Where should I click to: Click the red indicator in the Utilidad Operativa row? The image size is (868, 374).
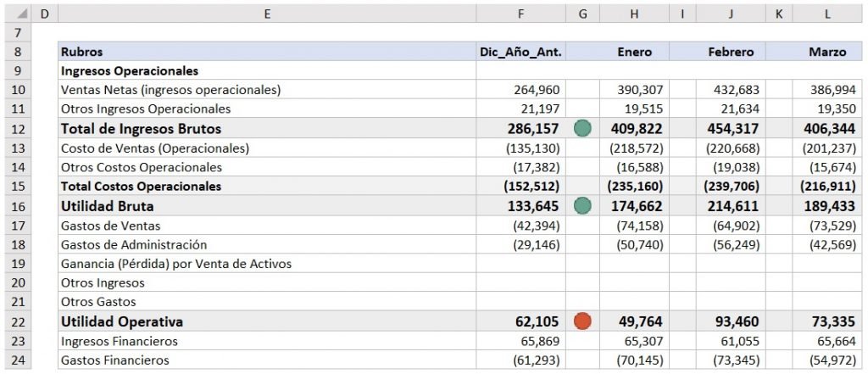pyautogui.click(x=582, y=321)
